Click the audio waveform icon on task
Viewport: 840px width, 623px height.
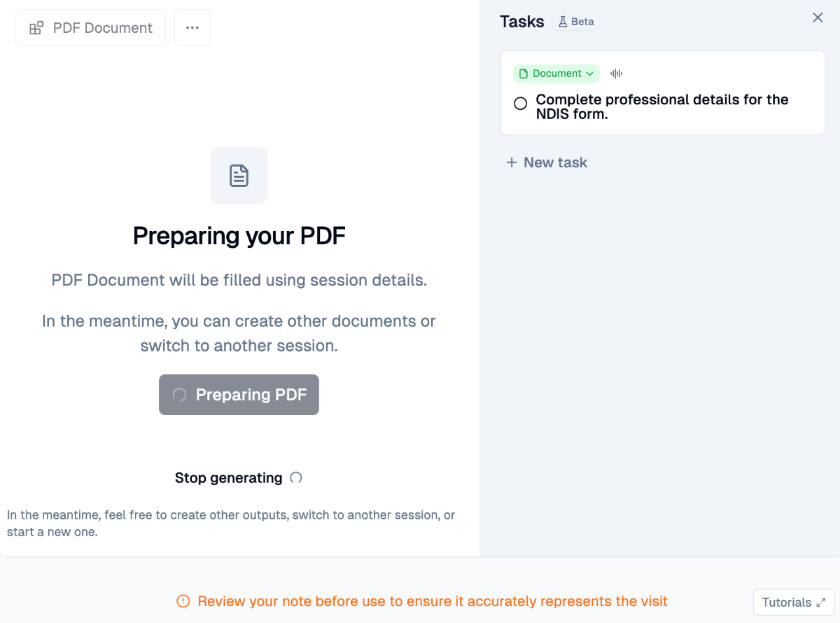[x=616, y=73]
